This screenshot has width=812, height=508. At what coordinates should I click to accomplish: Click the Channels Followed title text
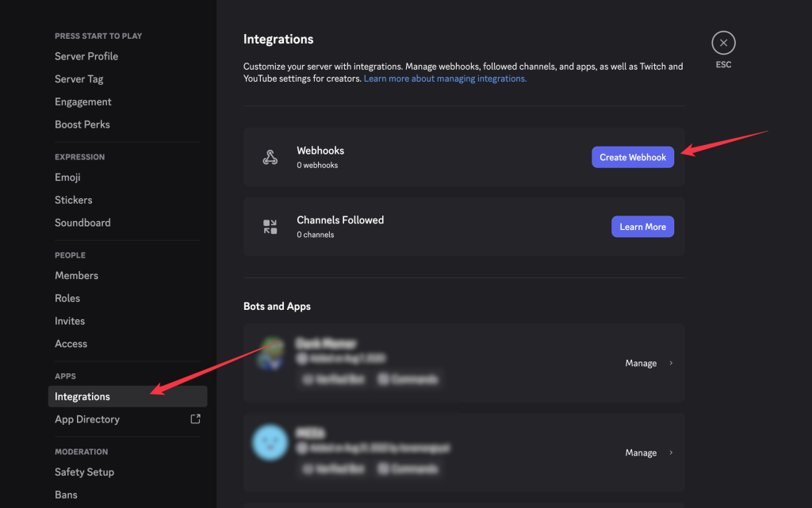point(340,220)
